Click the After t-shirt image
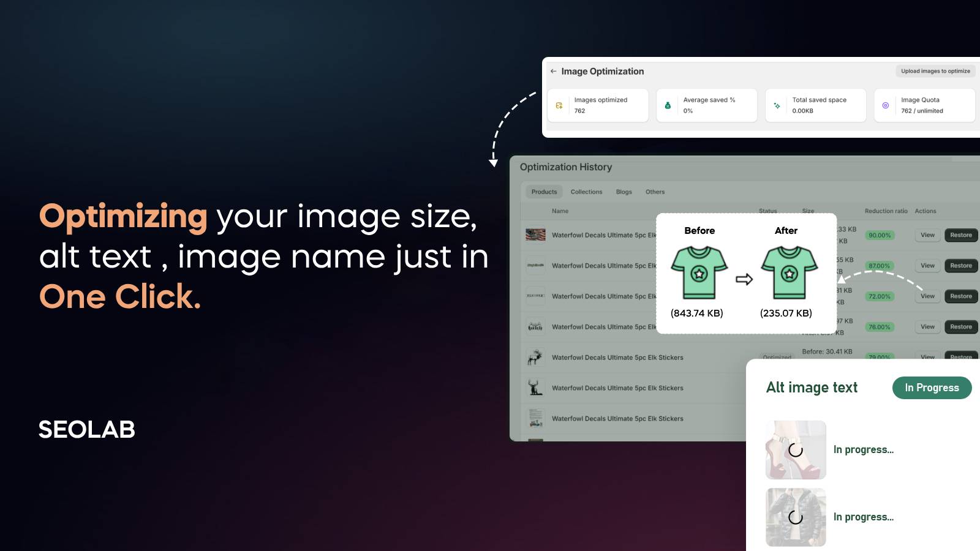Screen dimensions: 980x551 pos(790,272)
